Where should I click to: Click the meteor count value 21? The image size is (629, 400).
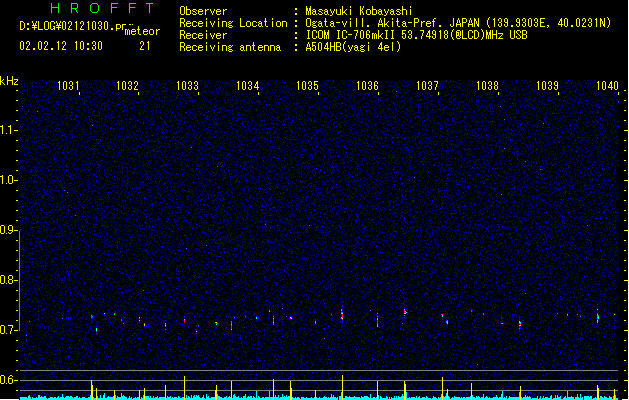145,46
